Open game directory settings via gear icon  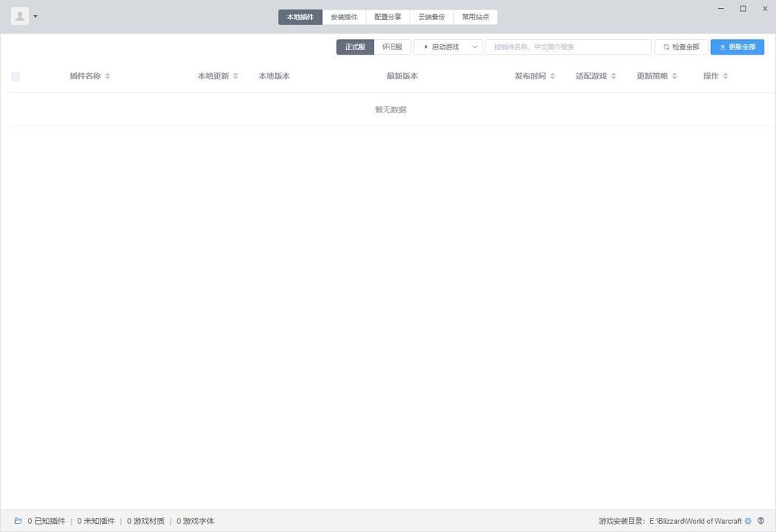[x=748, y=520]
